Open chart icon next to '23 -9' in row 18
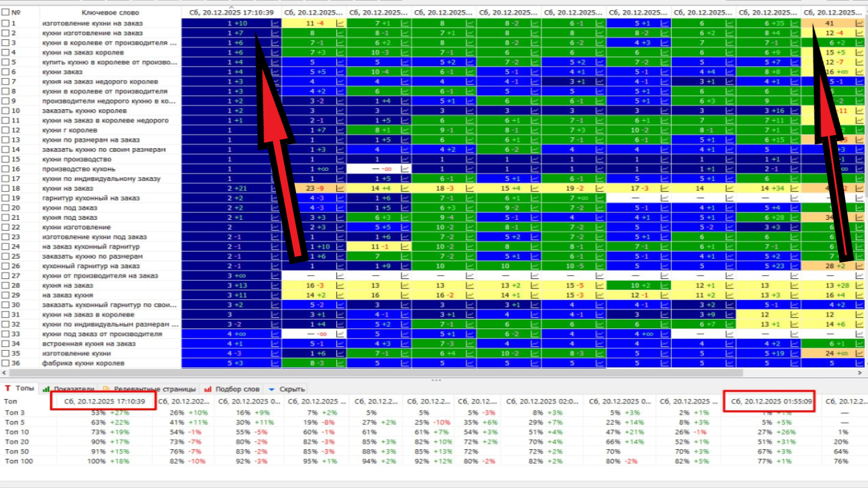The width and height of the screenshot is (868, 488). pos(340,188)
